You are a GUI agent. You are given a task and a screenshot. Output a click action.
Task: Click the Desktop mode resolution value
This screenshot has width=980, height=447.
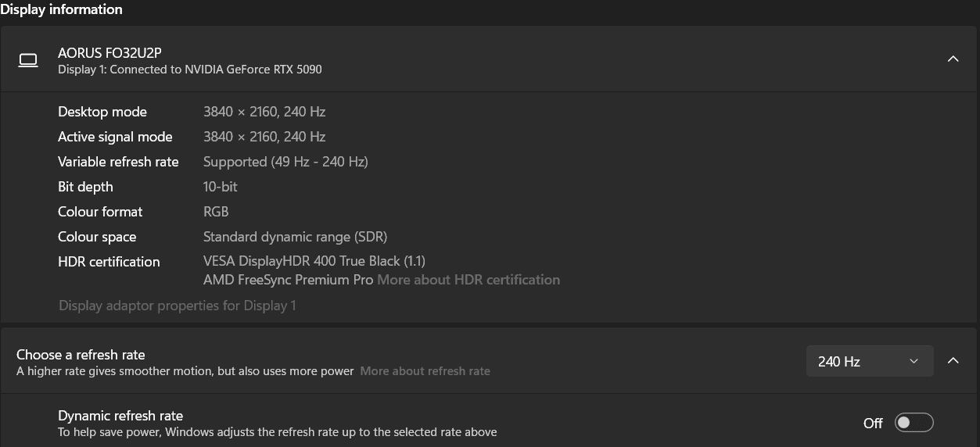tap(264, 112)
